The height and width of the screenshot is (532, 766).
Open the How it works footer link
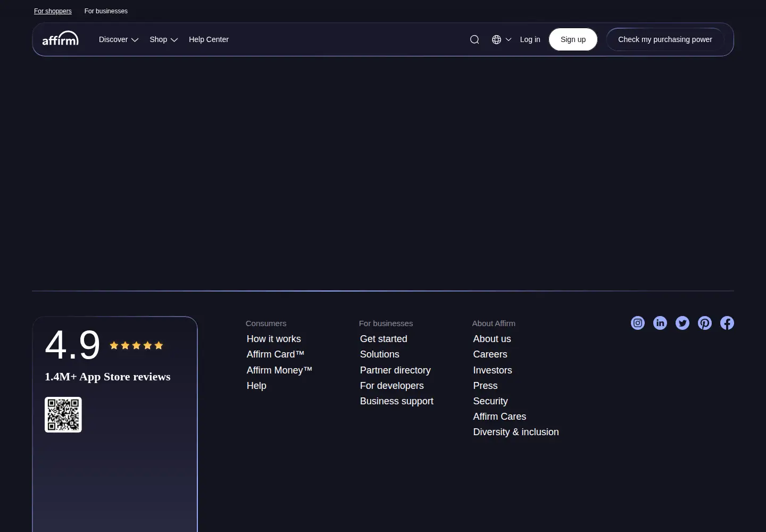274,339
